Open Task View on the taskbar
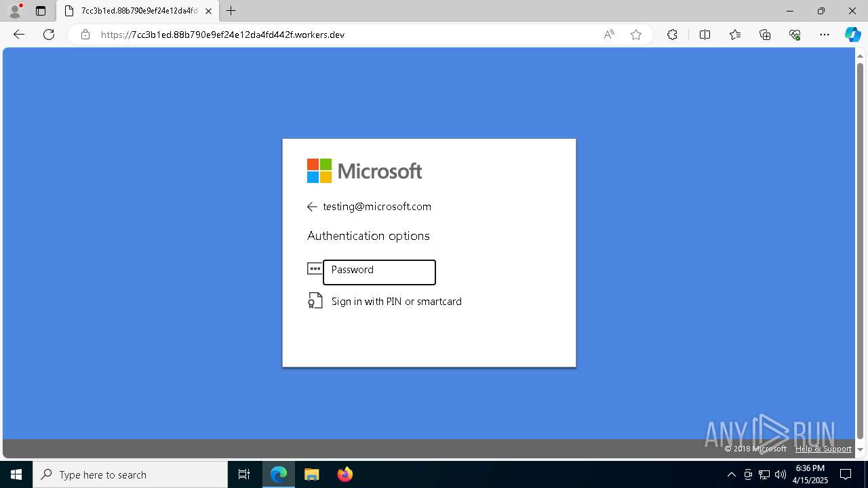Screen dimensions: 868x488 (244, 474)
